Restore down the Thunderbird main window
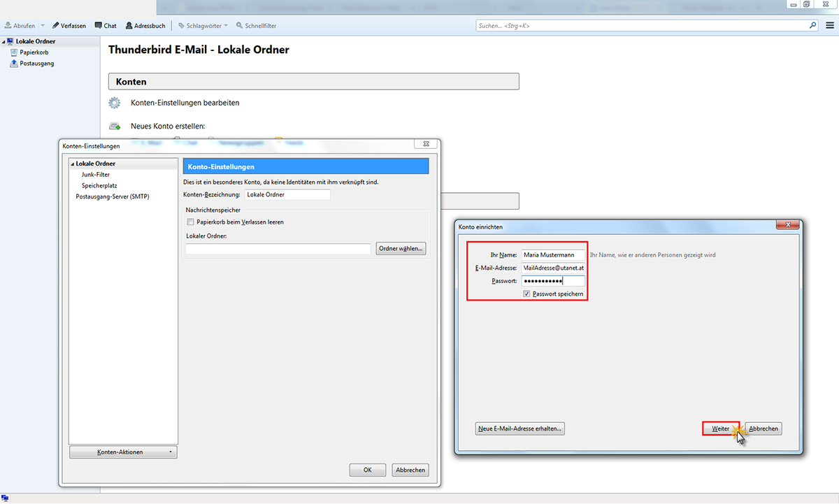The width and height of the screenshot is (839, 504). (806, 4)
